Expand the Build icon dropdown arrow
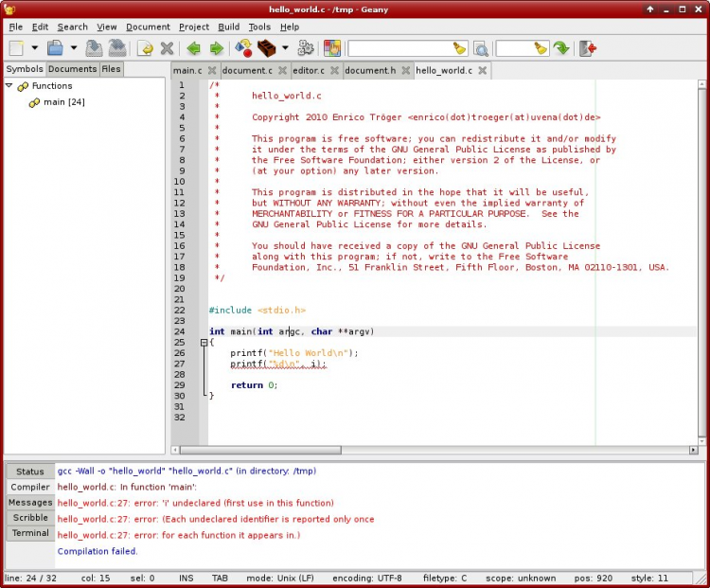The height and width of the screenshot is (588, 710). (x=285, y=48)
